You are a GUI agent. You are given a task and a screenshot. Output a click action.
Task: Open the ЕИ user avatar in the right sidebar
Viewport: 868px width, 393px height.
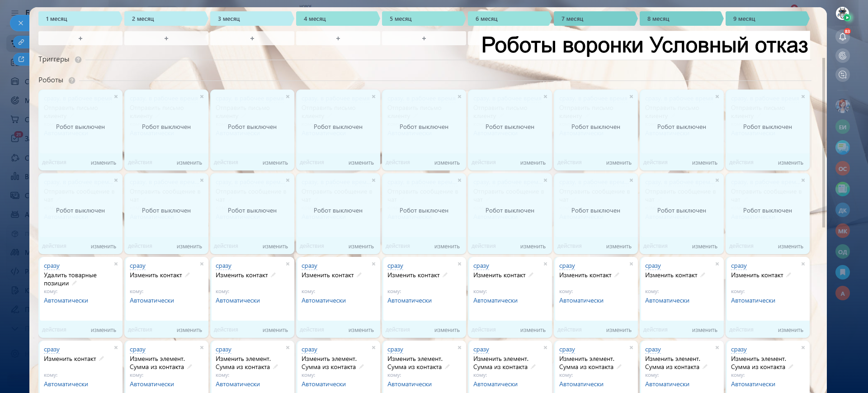(843, 127)
